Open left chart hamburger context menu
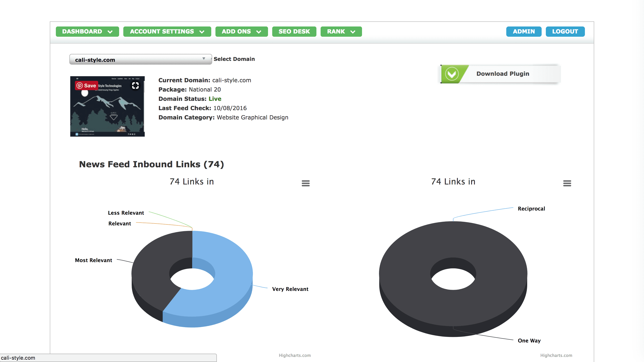This screenshot has height=362, width=644. click(305, 183)
